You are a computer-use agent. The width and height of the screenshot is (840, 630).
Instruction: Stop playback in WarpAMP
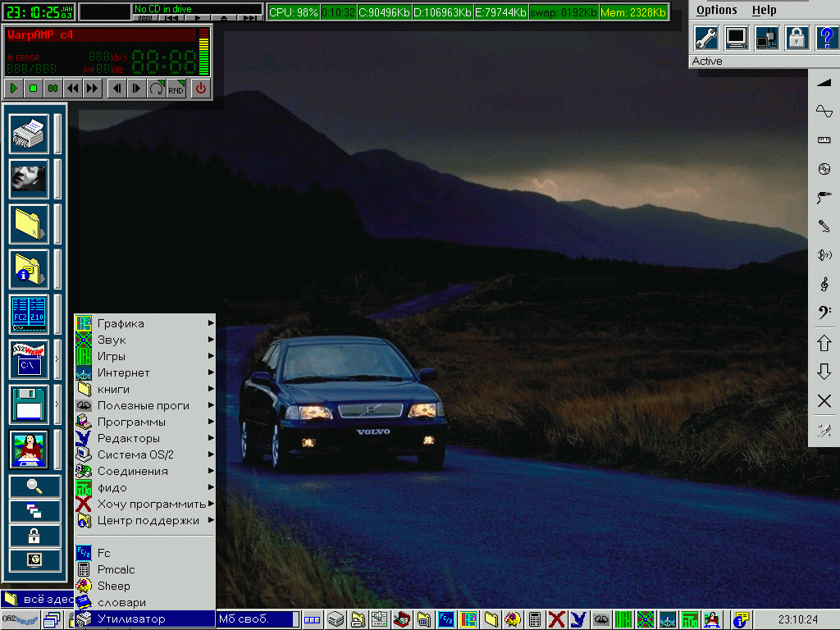33,89
